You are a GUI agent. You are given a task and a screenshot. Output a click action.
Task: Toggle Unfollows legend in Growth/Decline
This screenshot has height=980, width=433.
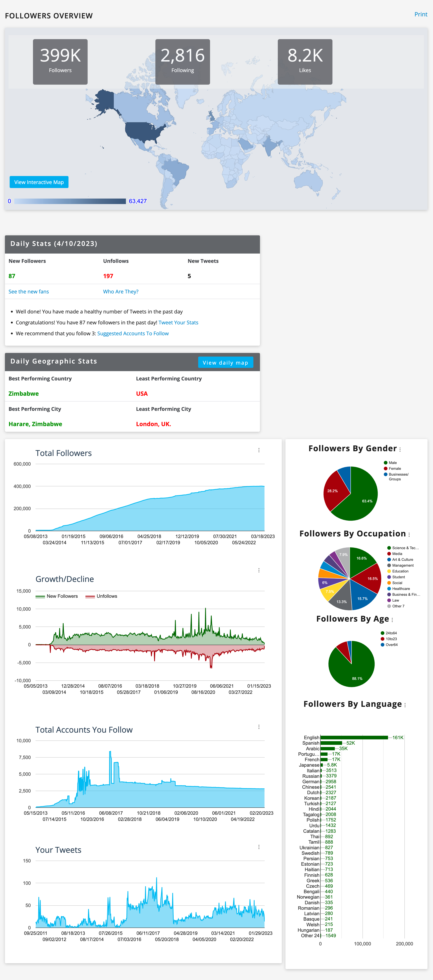(101, 596)
